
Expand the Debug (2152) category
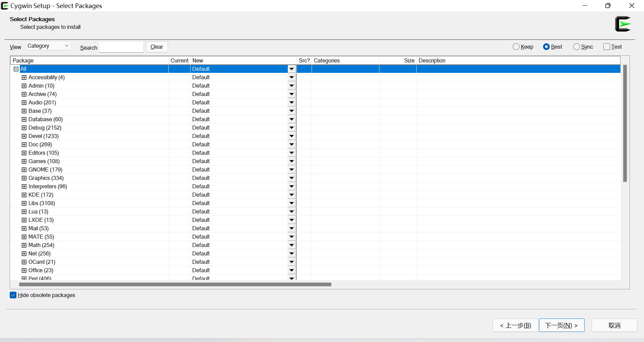(x=24, y=128)
